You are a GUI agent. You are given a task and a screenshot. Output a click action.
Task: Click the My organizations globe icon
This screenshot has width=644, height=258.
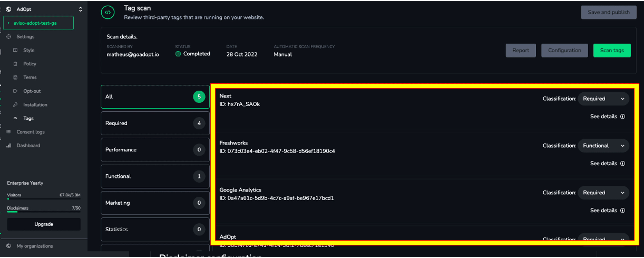9,246
